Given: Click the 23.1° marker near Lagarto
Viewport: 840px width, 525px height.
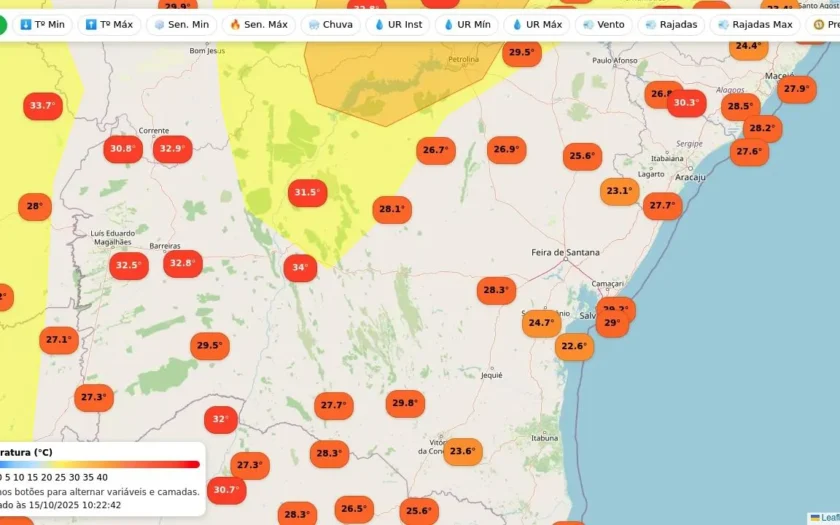Looking at the screenshot, I should (620, 191).
